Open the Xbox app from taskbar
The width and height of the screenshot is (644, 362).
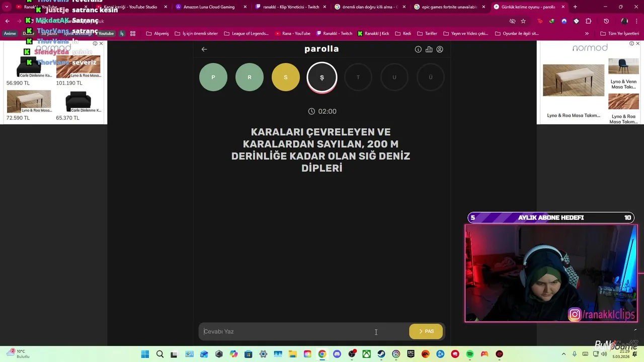367,354
